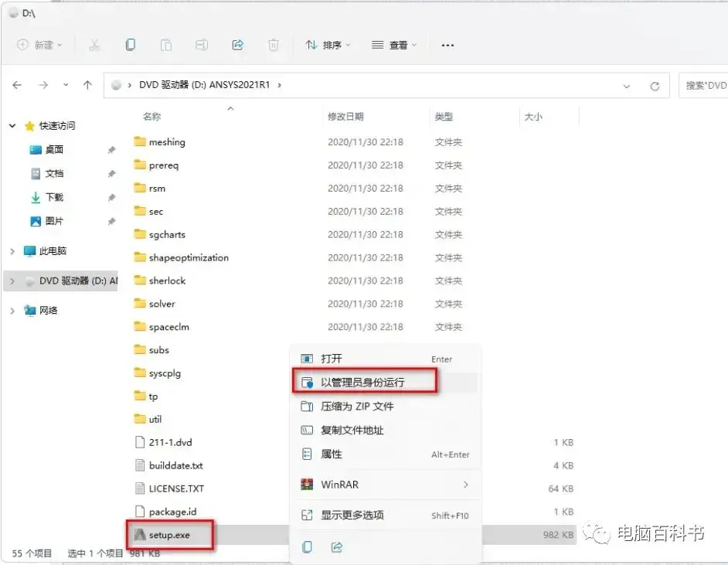Go forward with the right arrow
This screenshot has height=565, width=728.
(x=43, y=85)
